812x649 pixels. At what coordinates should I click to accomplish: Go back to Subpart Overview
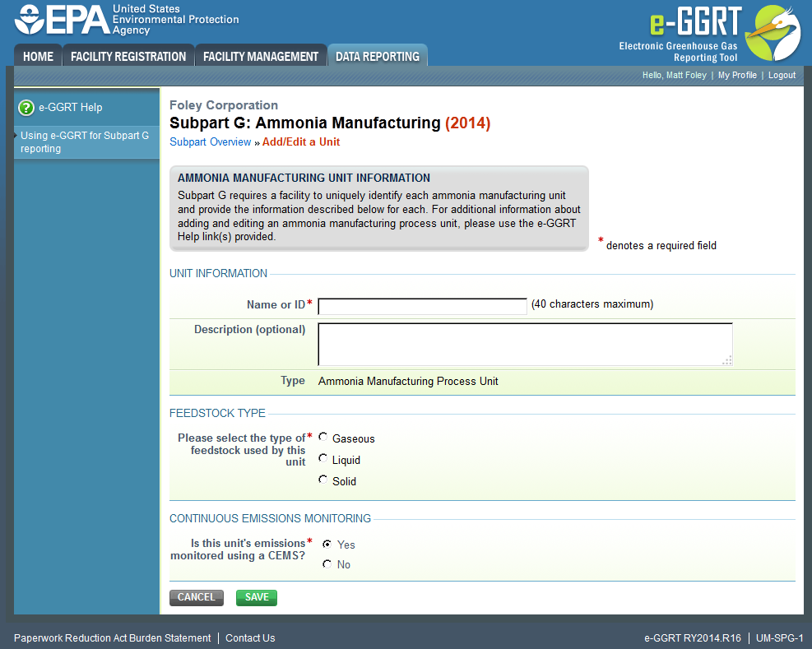click(211, 142)
